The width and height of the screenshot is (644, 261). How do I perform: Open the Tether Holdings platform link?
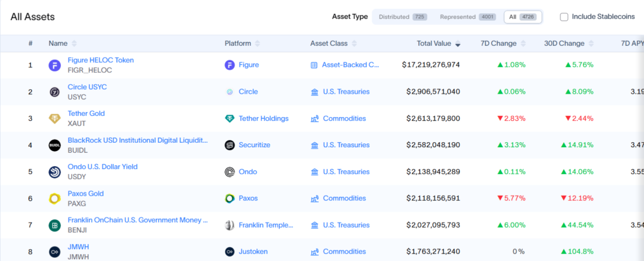[264, 118]
